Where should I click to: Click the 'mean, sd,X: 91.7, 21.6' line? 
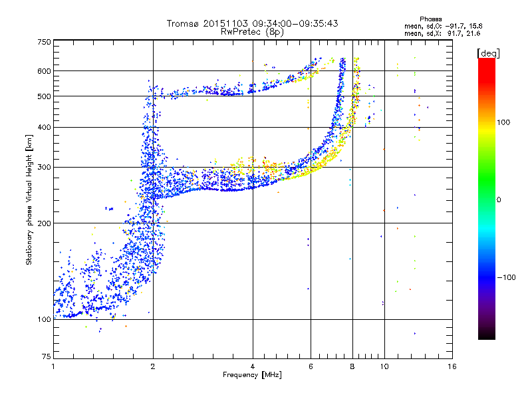(x=442, y=33)
